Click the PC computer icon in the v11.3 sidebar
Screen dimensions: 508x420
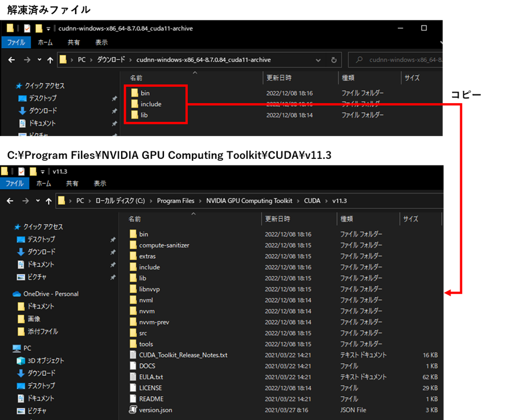click(17, 348)
